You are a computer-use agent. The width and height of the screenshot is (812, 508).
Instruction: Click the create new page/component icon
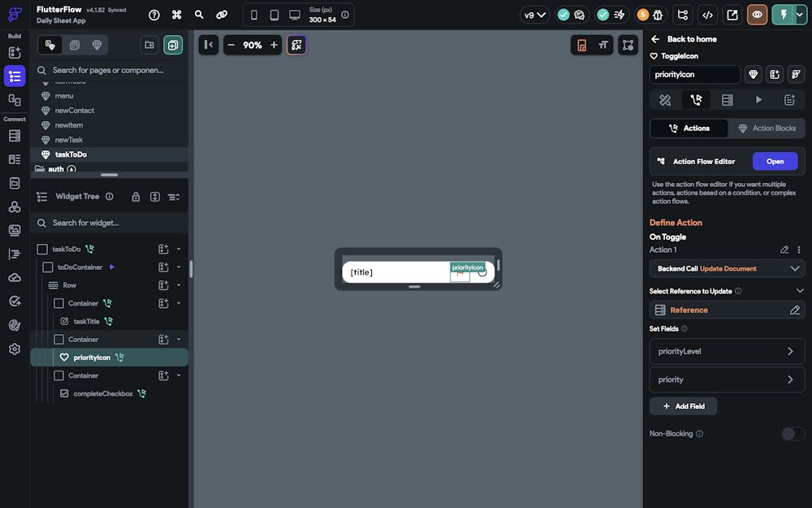(173, 45)
